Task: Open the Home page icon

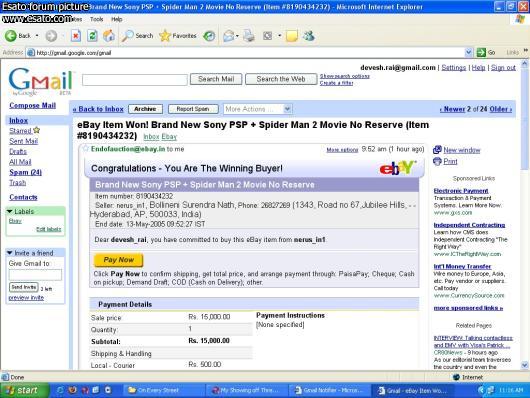Action: click(x=109, y=36)
